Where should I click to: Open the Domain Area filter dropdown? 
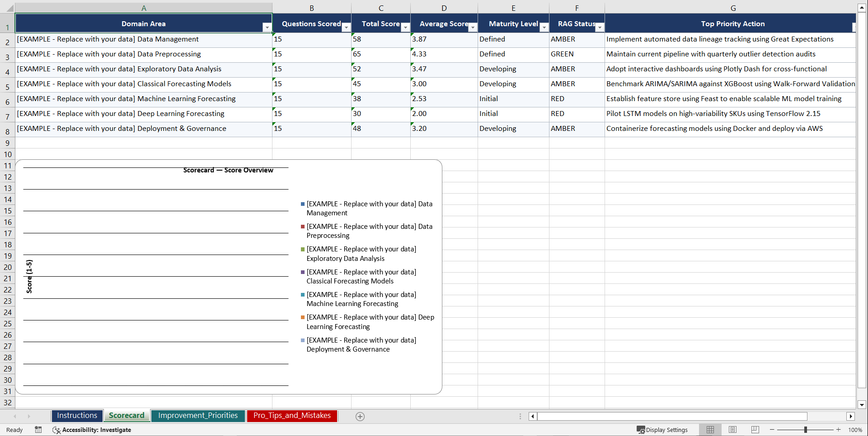(x=267, y=28)
